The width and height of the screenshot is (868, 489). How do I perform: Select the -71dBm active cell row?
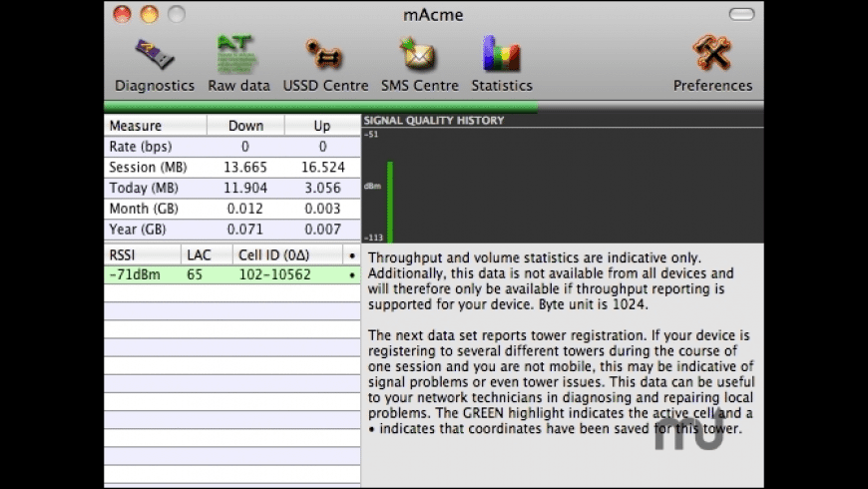point(231,274)
